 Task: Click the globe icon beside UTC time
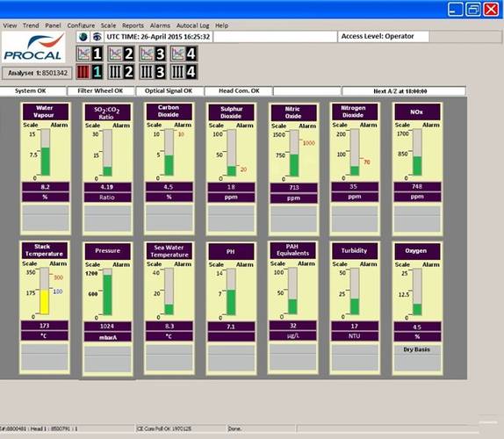click(83, 37)
